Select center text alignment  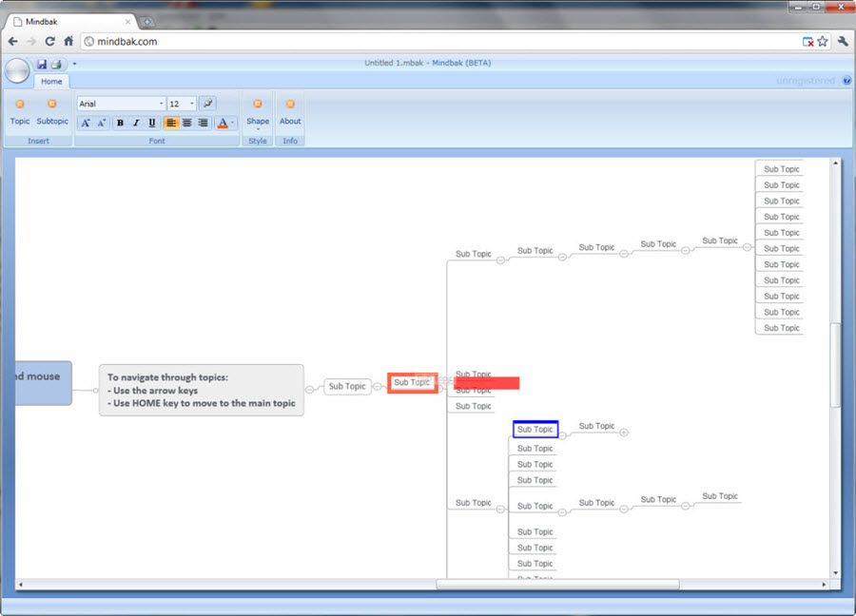coord(187,123)
